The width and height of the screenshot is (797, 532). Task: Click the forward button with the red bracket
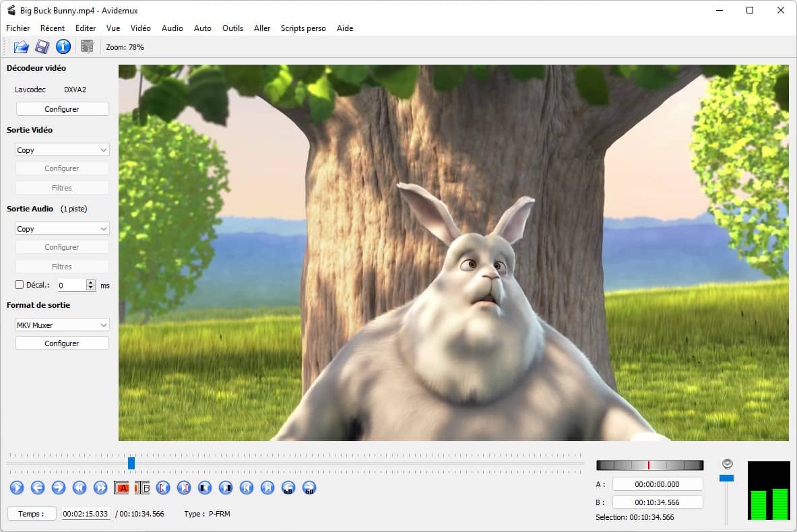pyautogui.click(x=184, y=488)
